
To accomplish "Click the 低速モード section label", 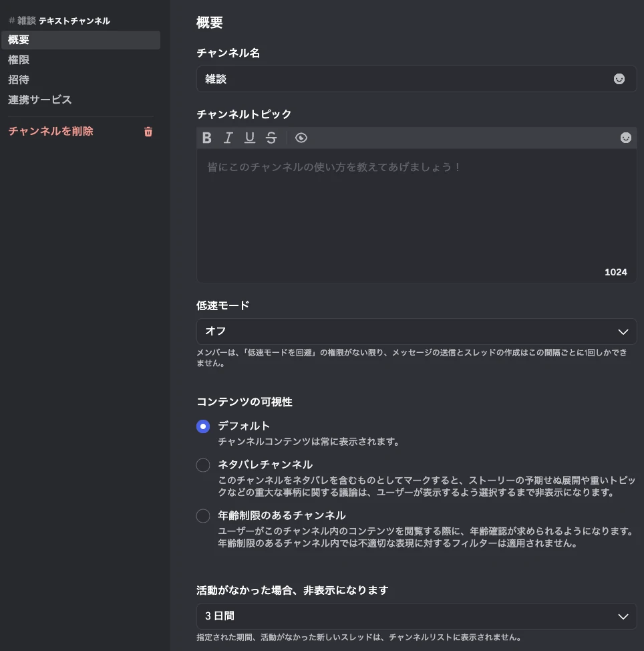I will (x=223, y=305).
